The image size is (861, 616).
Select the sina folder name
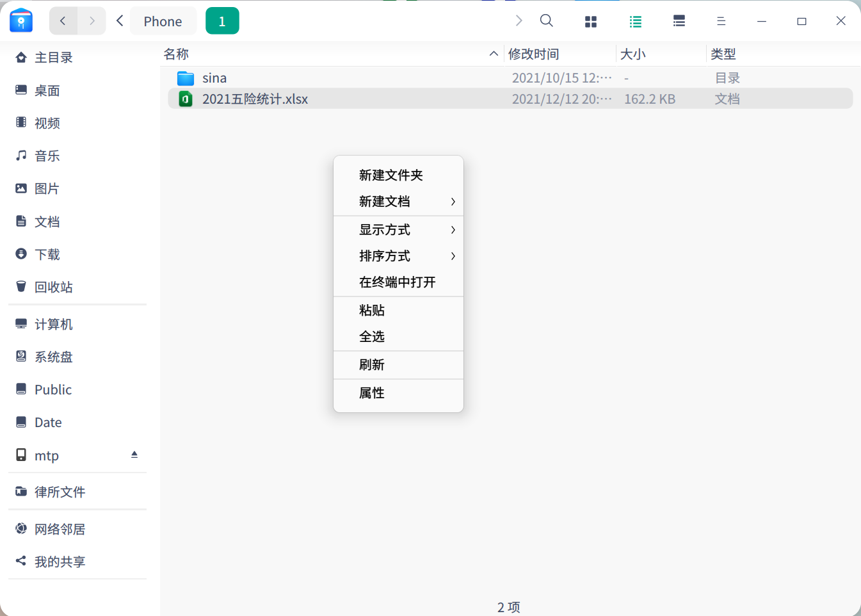click(x=214, y=78)
